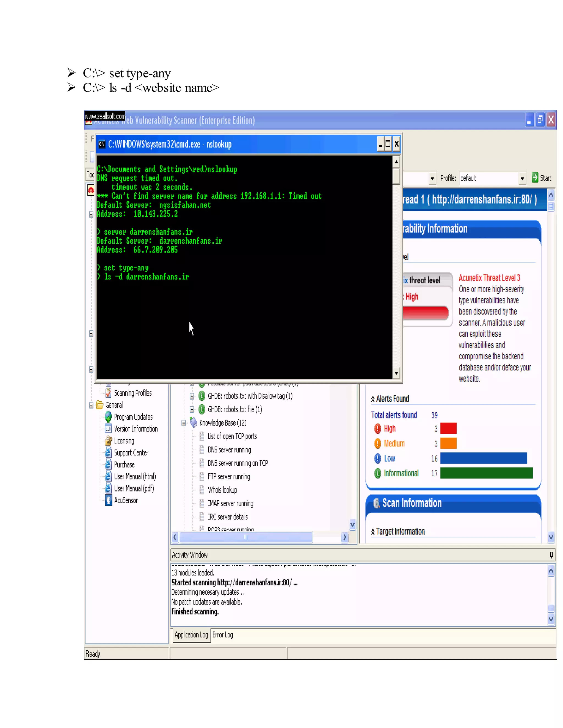Click the High alert red icon

(377, 429)
